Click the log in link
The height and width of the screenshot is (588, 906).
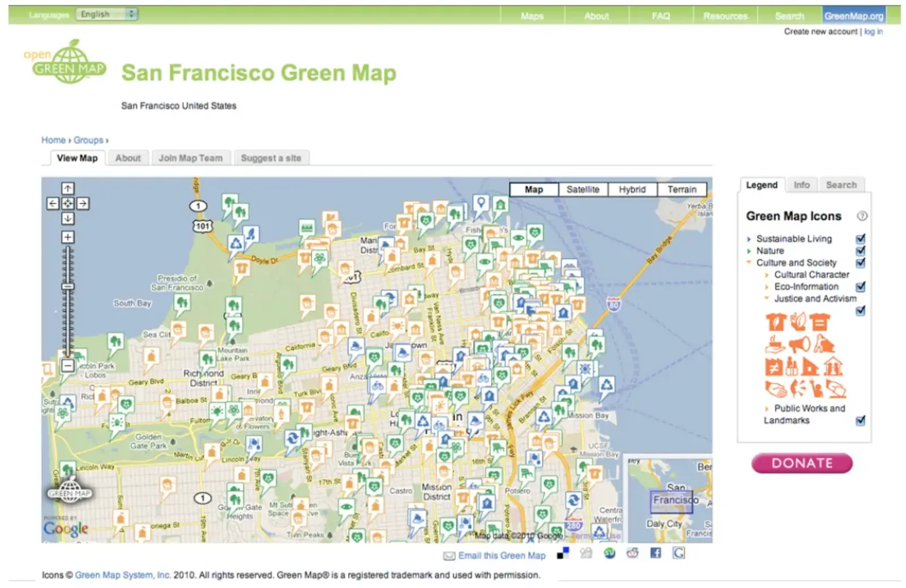point(873,32)
